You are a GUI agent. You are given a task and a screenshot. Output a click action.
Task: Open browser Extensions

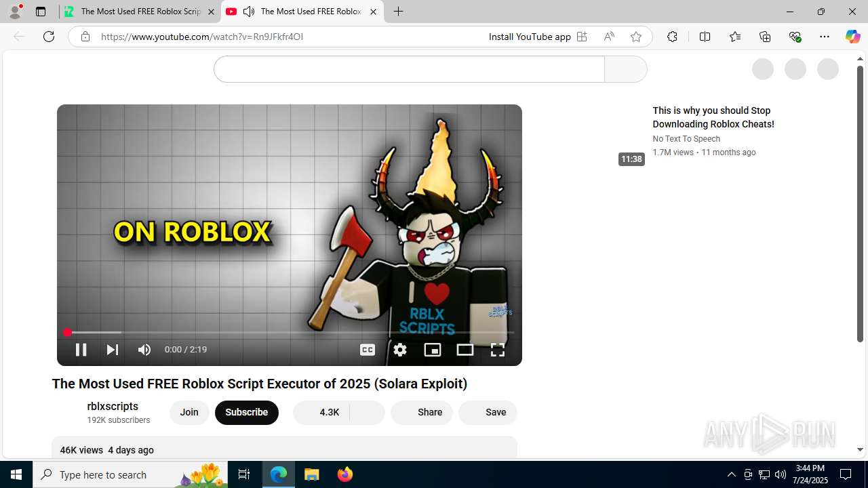[672, 37]
